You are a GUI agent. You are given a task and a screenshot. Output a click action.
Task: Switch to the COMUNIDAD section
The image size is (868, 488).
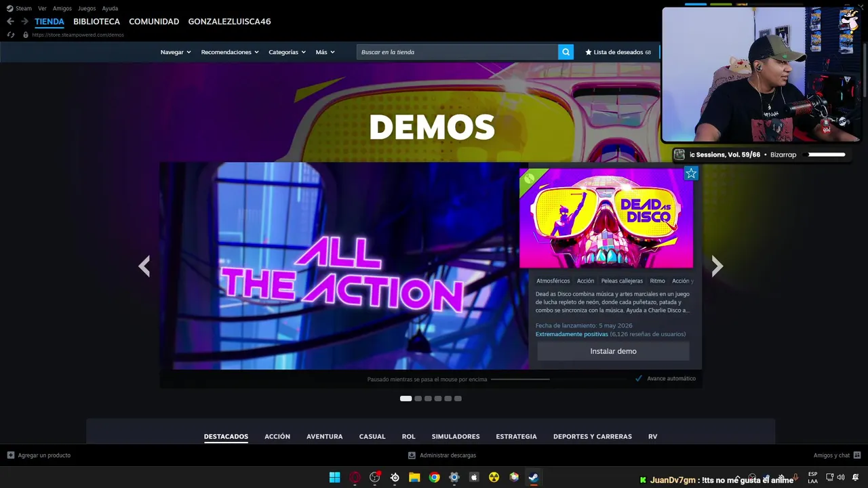[154, 22]
